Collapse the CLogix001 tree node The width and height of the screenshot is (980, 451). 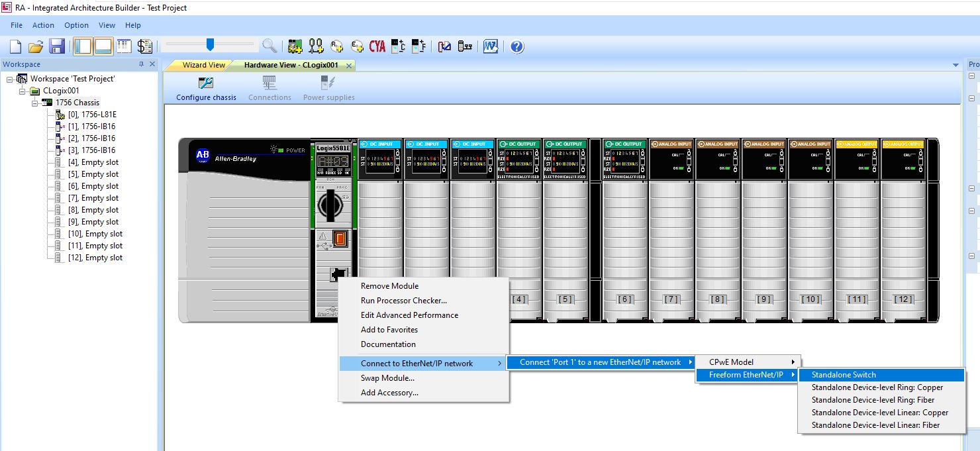[x=22, y=91]
